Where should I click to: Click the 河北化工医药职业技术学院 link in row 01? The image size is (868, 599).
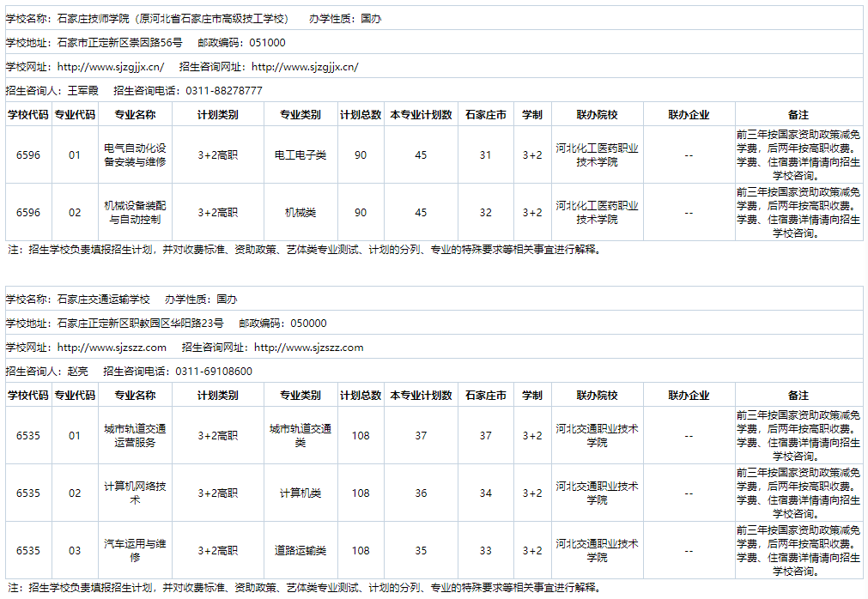[x=597, y=154]
